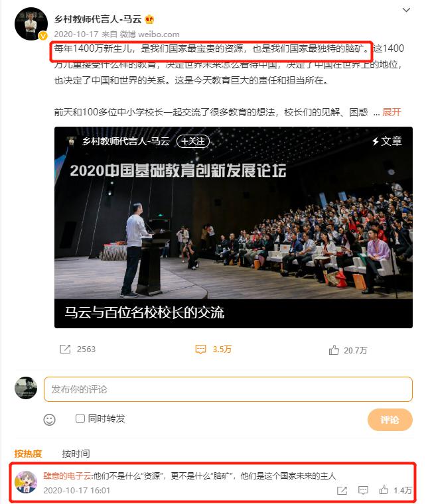Image resolution: width=426 pixels, height=504 pixels.
Task: Open the post options chevron menu
Action: tap(406, 10)
